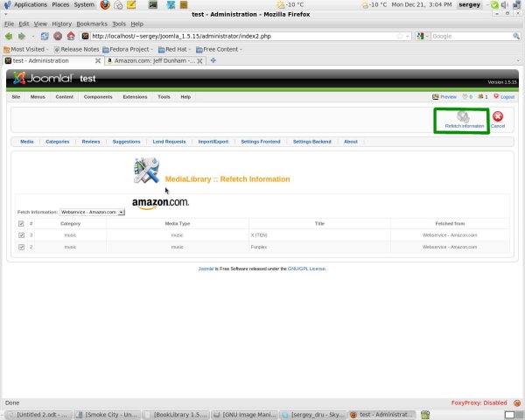Click the site favicon in address bar

point(86,36)
